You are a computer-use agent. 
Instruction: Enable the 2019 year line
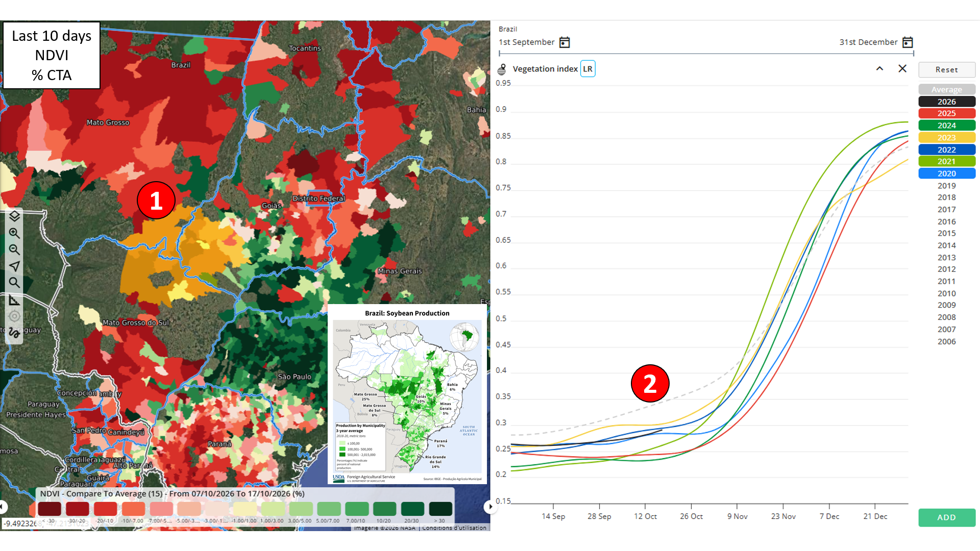[947, 186]
